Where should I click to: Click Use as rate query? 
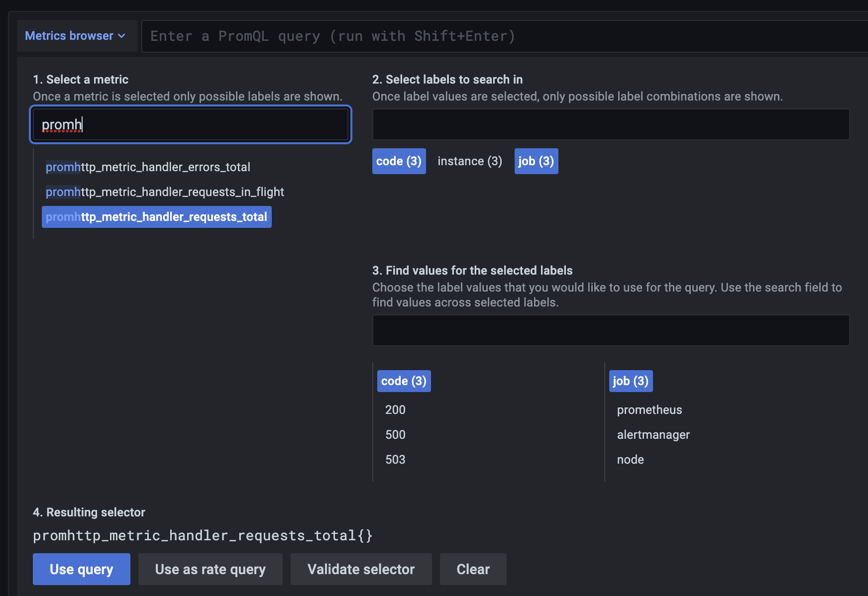coord(210,569)
